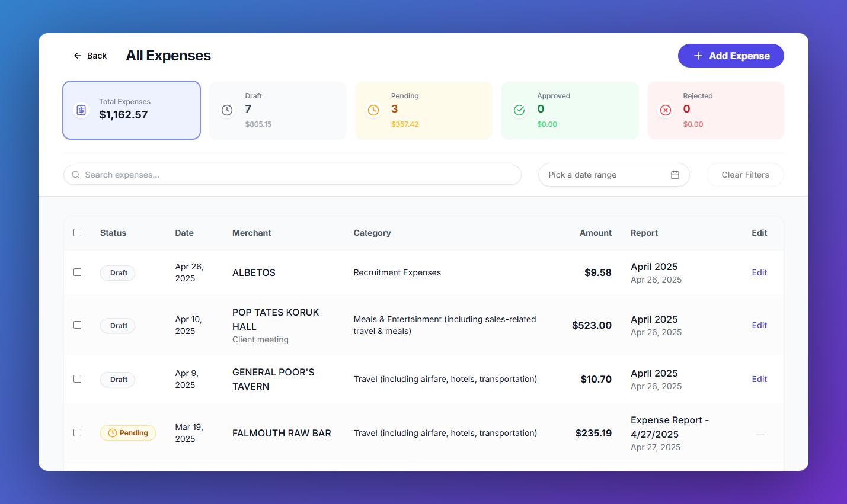Click the dollar icon on Total Expenses card
847x504 pixels.
[81, 110]
